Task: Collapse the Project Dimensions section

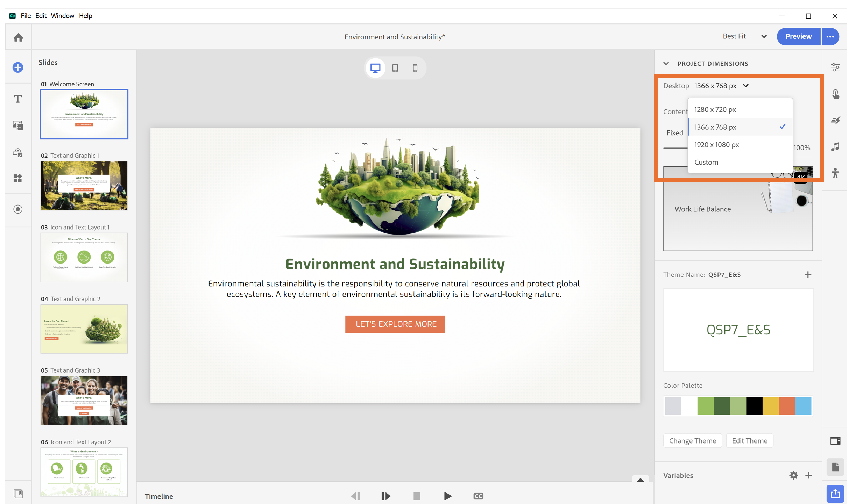Action: [x=666, y=64]
